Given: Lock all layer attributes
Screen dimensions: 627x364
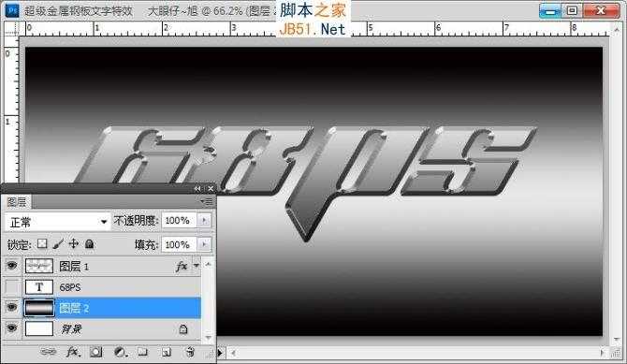Looking at the screenshot, I should pos(90,243).
